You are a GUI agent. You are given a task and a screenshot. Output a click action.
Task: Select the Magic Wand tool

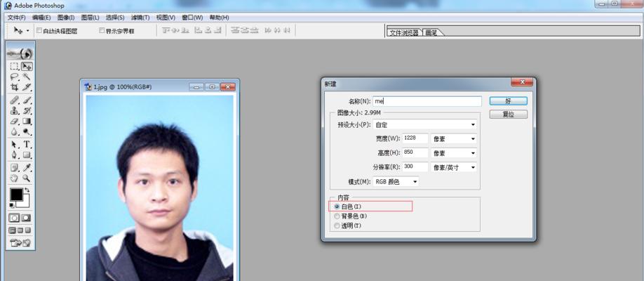tap(27, 77)
